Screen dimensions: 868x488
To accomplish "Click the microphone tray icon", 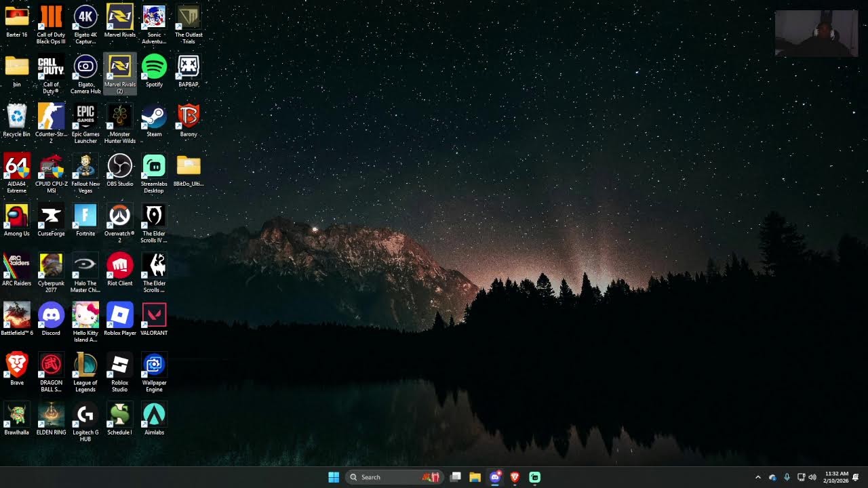I will pos(787,477).
